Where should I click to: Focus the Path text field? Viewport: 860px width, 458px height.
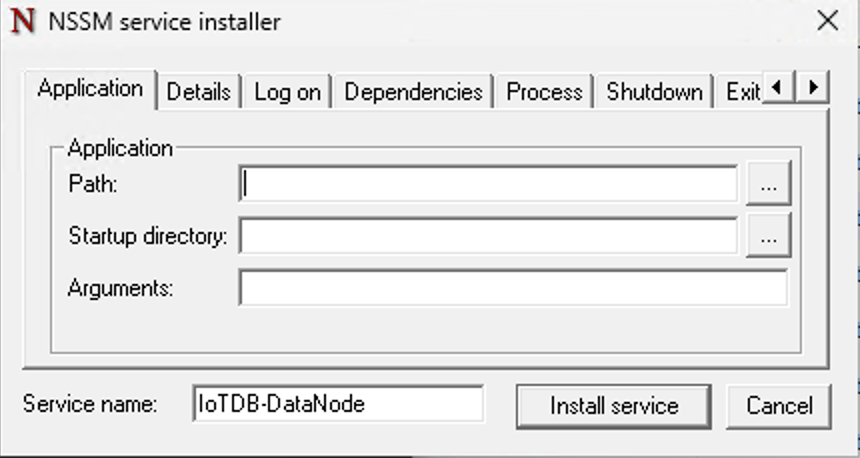click(488, 185)
